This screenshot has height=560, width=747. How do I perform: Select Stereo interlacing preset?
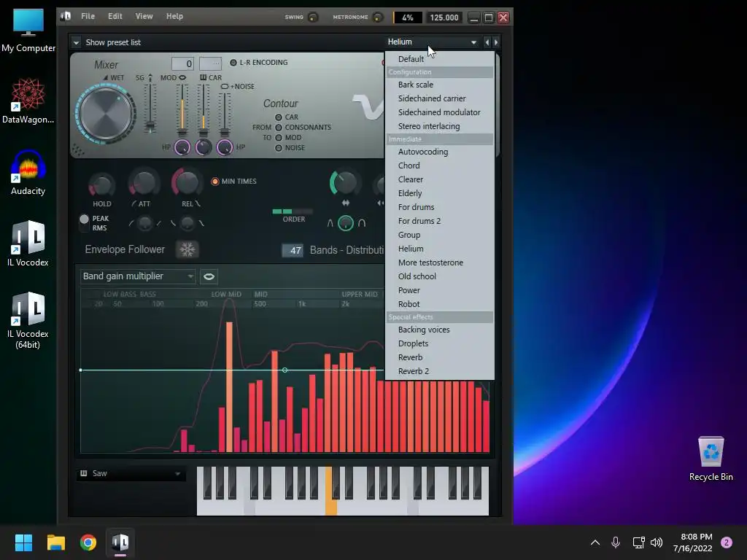[439, 126]
